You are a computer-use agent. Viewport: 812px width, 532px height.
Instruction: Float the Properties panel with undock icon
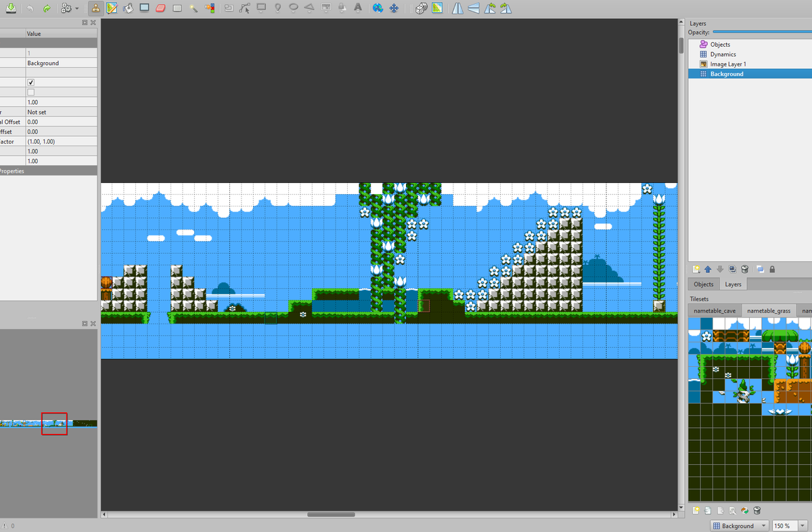point(85,22)
